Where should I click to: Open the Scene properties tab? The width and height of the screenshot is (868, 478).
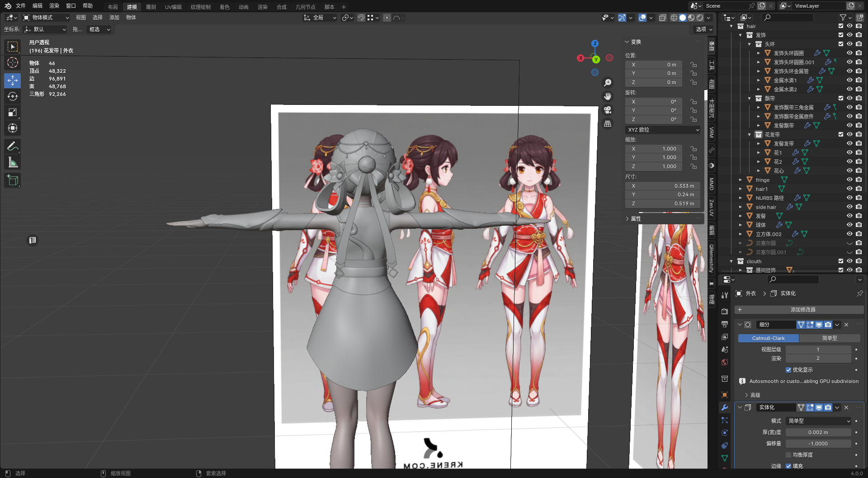725,349
